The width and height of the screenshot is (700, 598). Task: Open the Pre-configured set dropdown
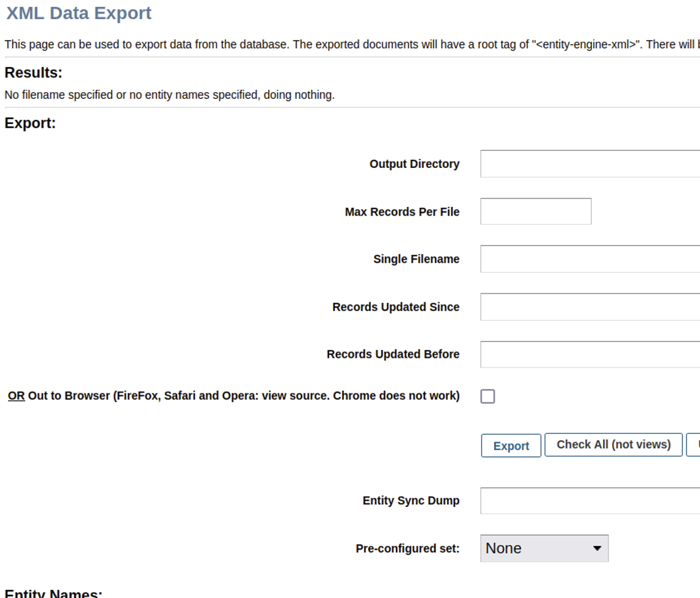[544, 549]
